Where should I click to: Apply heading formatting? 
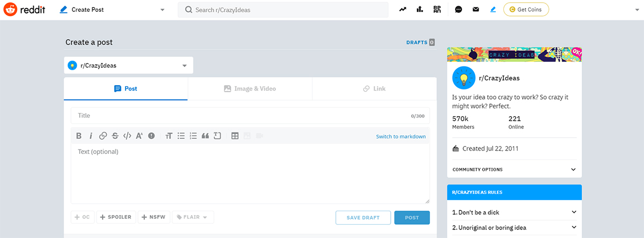pyautogui.click(x=169, y=136)
